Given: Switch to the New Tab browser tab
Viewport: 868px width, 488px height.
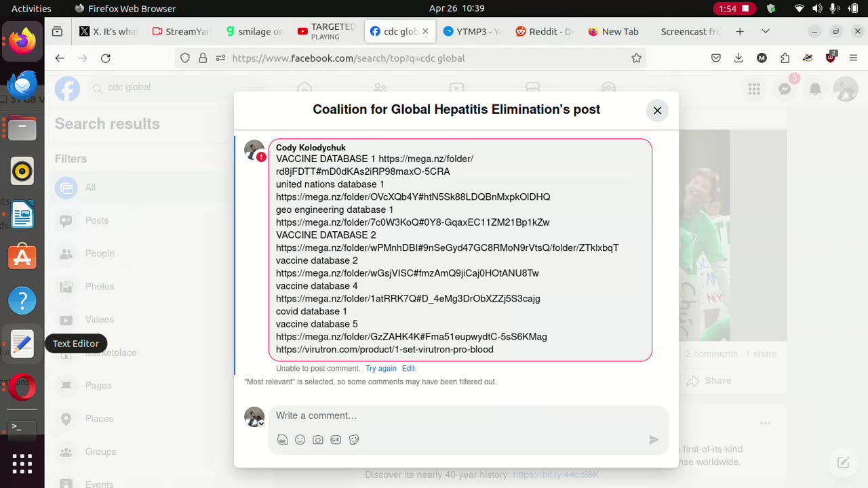Looking at the screenshot, I should coord(618,31).
